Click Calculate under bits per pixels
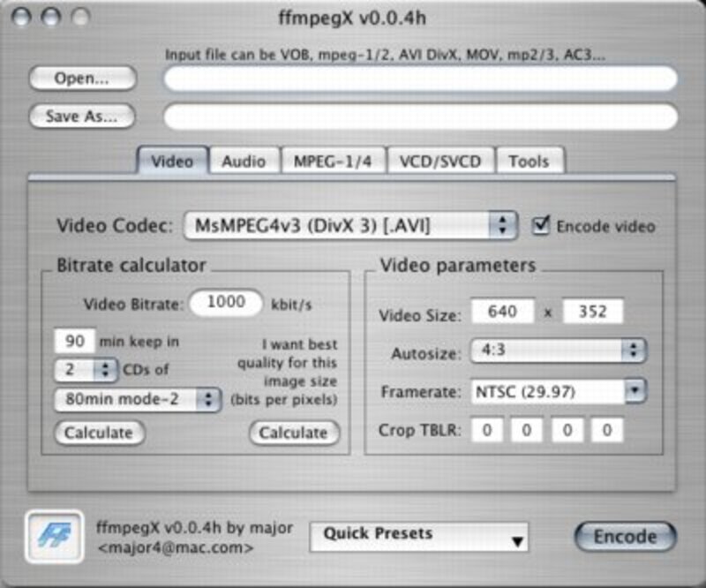 (294, 433)
